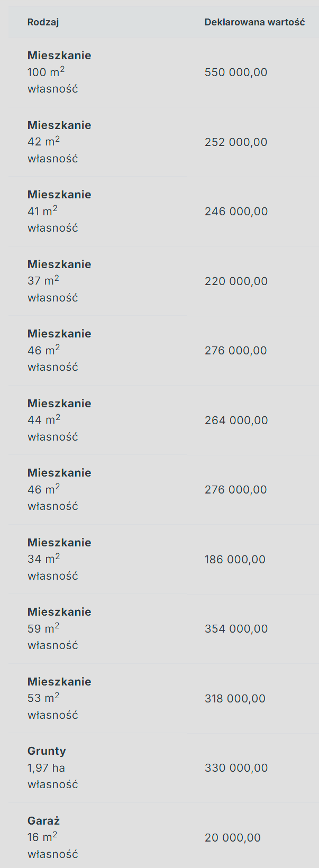This screenshot has height=868, width=319.
Task: Select the 37 m² apartment size
Action: point(43,281)
